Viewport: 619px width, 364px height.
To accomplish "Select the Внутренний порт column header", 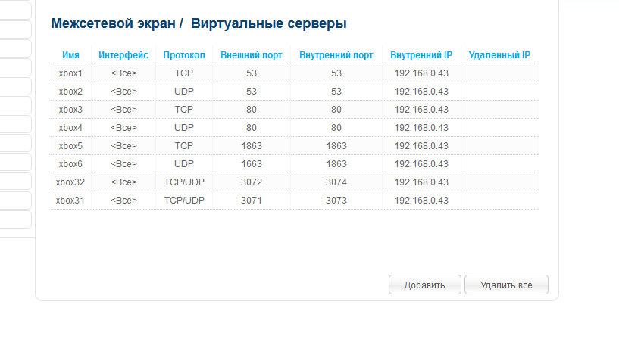I will [x=336, y=55].
